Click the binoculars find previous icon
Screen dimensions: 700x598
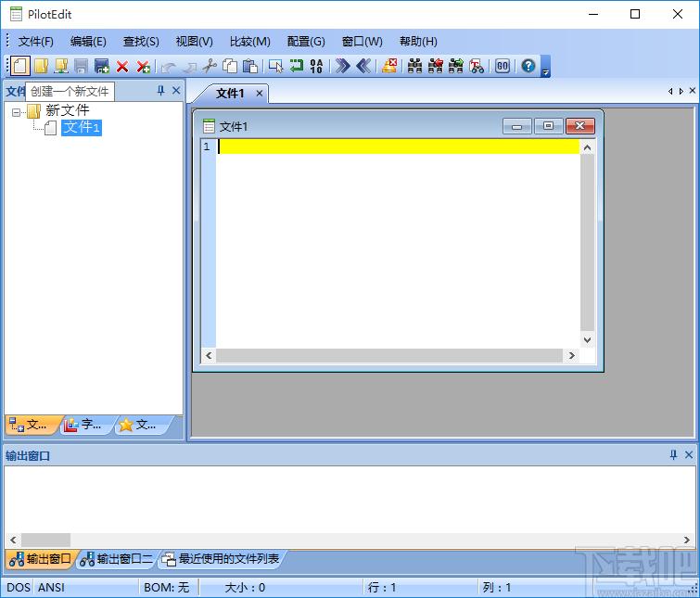click(x=435, y=66)
